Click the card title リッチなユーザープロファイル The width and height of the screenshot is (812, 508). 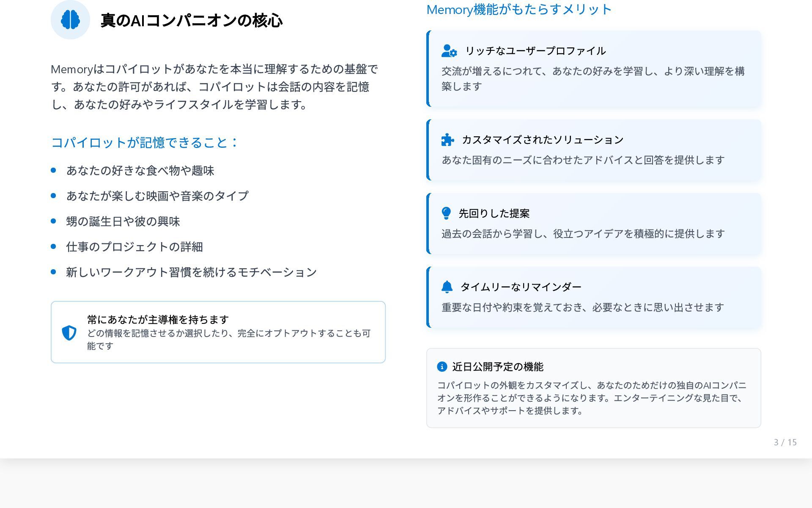coord(535,51)
